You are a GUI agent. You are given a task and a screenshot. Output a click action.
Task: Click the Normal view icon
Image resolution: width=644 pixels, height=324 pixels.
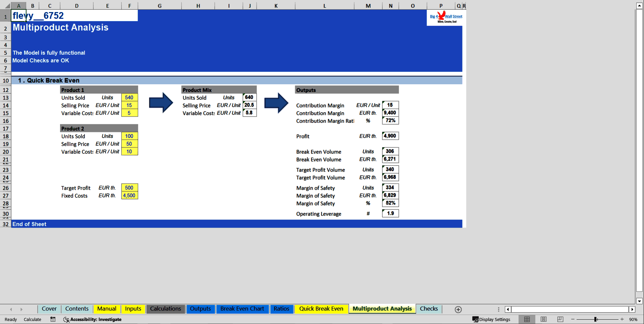(527, 319)
